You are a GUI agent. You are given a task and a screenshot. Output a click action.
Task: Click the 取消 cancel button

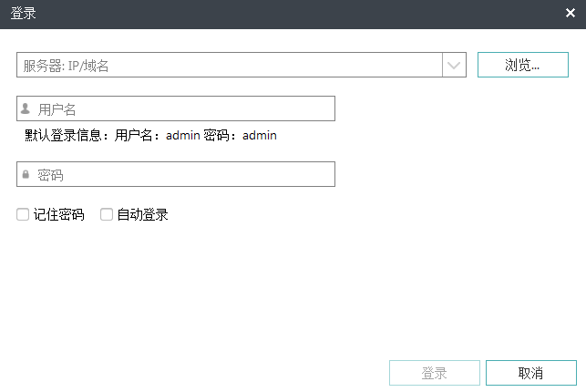tap(531, 373)
